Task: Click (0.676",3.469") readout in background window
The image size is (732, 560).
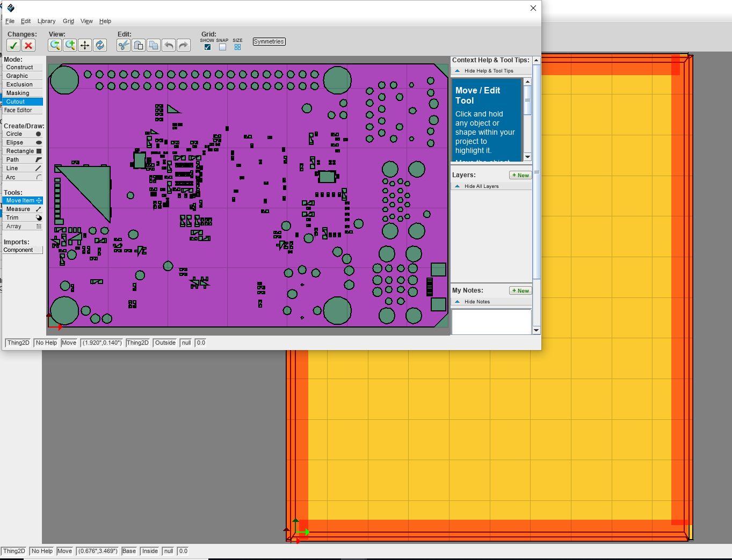Action: tap(98, 551)
